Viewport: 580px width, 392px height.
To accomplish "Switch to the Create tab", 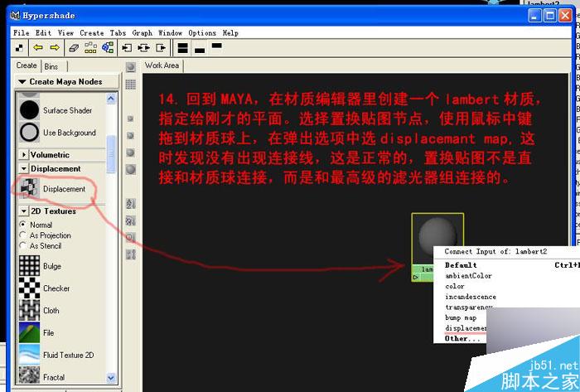I will point(27,65).
